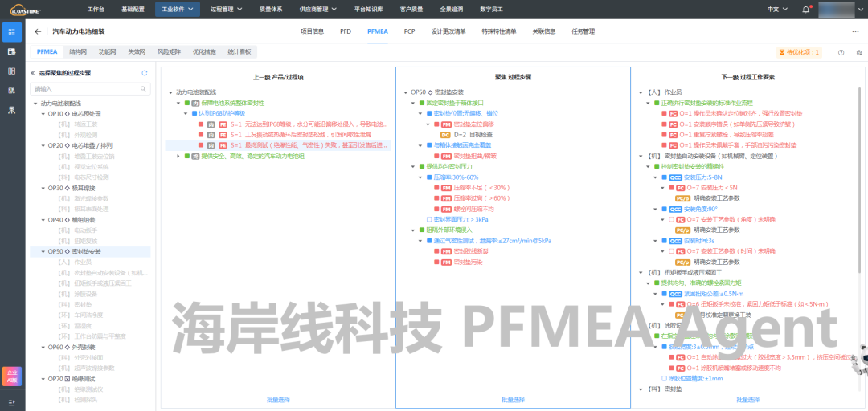The height and width of the screenshot is (411, 868).
Task: Expand 提供安全、高效、稳定的汽车动力电池组 node
Action: (178, 156)
